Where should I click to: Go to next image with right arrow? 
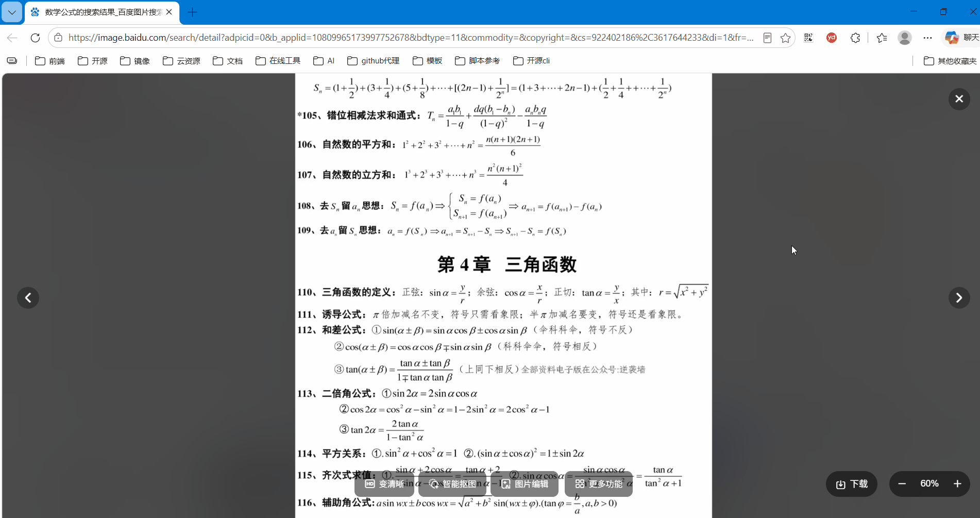(x=959, y=297)
